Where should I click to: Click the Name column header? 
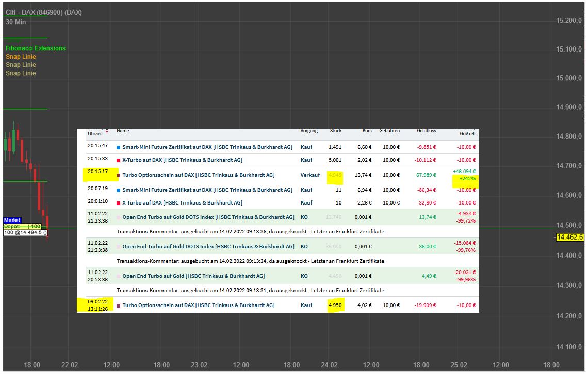123,131
